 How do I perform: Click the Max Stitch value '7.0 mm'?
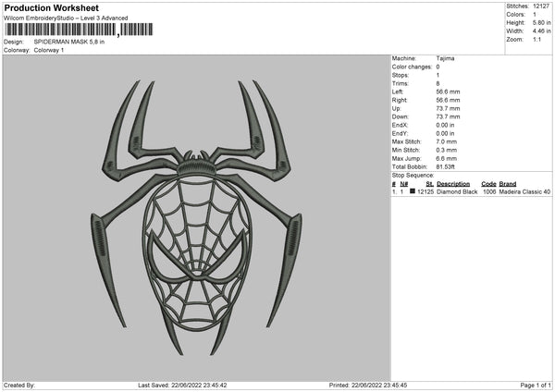coord(447,141)
